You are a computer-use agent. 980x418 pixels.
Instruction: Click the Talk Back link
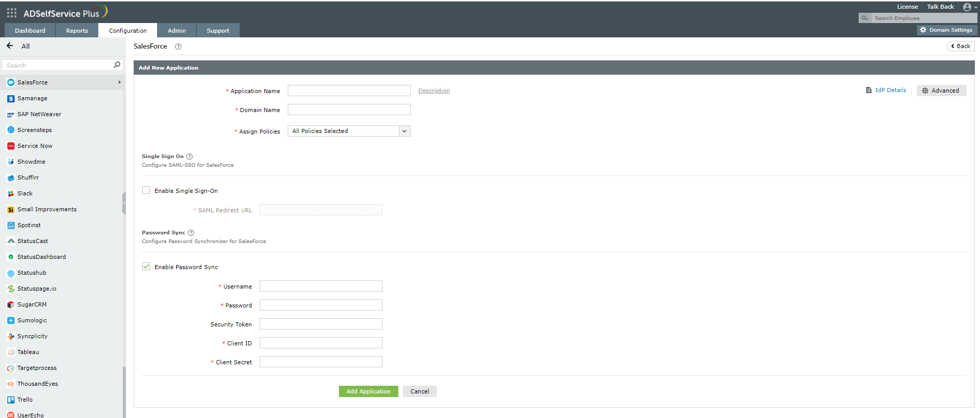(x=940, y=7)
